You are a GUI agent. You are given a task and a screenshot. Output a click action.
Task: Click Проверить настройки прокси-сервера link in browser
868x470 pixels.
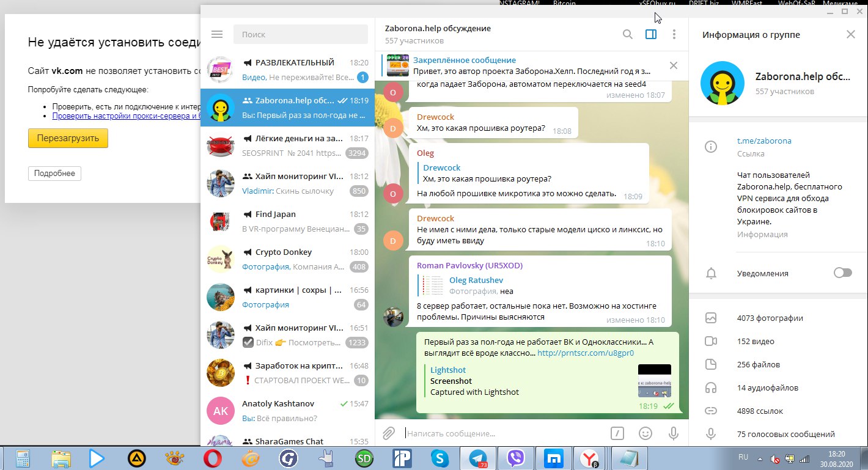127,115
